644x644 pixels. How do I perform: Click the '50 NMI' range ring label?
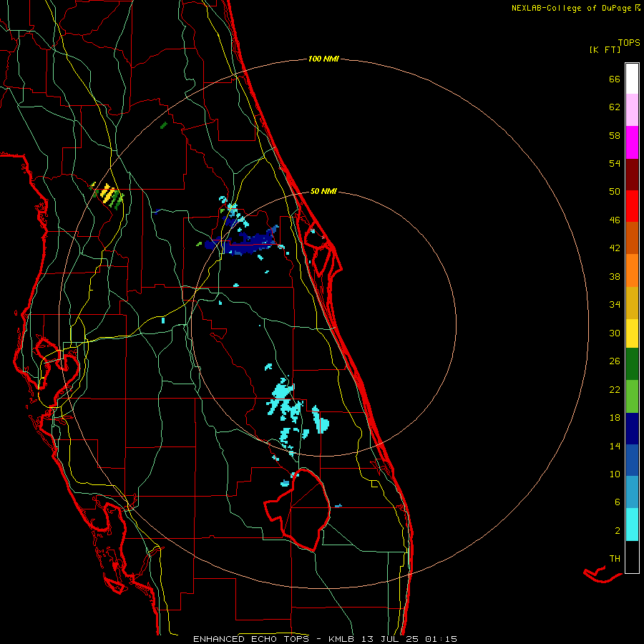click(x=323, y=191)
